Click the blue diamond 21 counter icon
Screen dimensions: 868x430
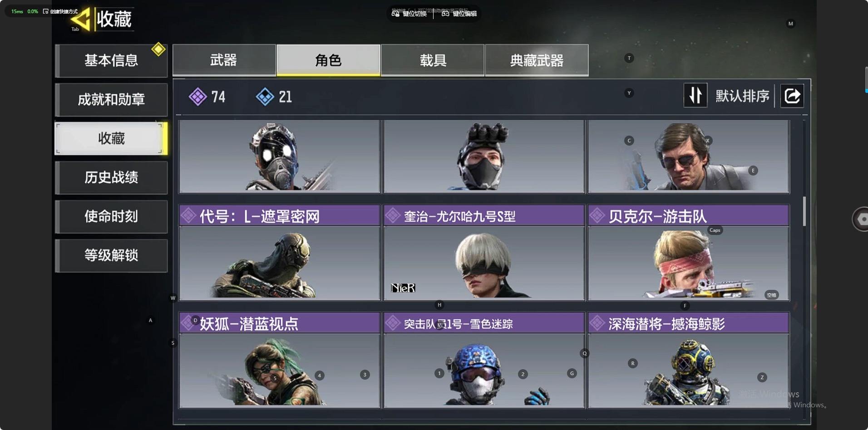click(265, 97)
